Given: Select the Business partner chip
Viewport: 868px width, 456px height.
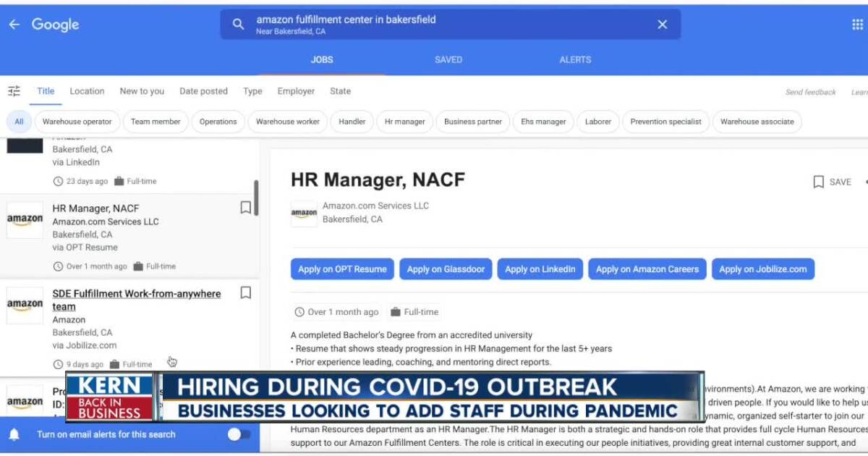Looking at the screenshot, I should pyautogui.click(x=473, y=122).
